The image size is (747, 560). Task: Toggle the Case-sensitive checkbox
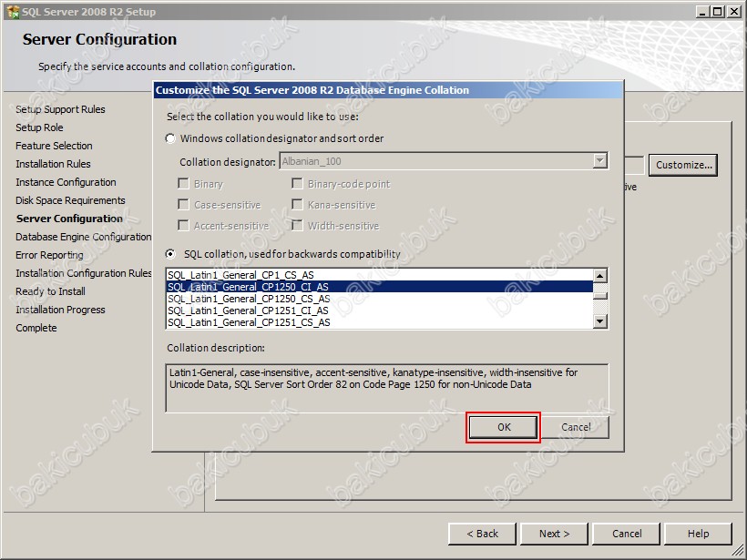(x=183, y=205)
